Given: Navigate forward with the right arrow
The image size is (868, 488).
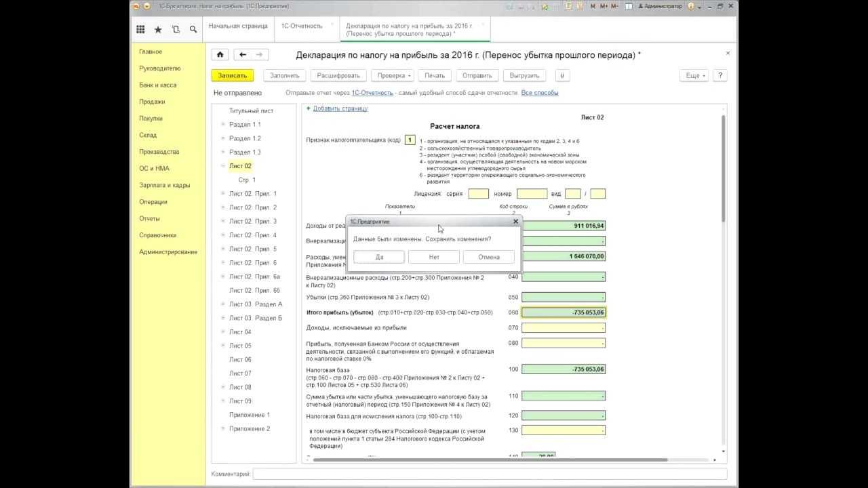Looking at the screenshot, I should click(x=260, y=55).
